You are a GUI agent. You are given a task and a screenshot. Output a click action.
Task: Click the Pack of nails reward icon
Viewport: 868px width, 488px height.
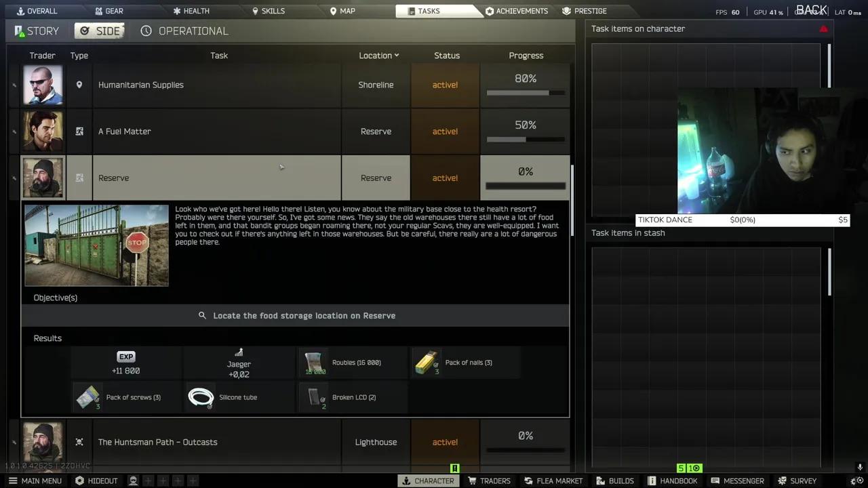[427, 363]
